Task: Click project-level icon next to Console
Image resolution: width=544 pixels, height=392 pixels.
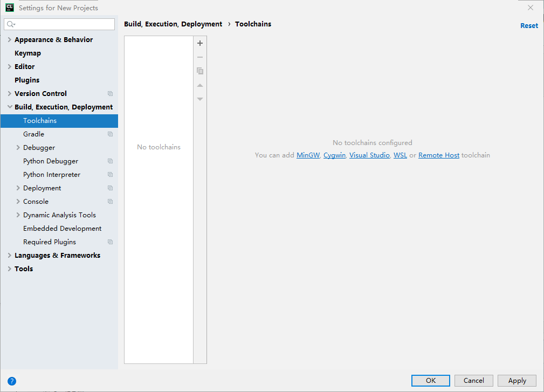Action: (111, 202)
